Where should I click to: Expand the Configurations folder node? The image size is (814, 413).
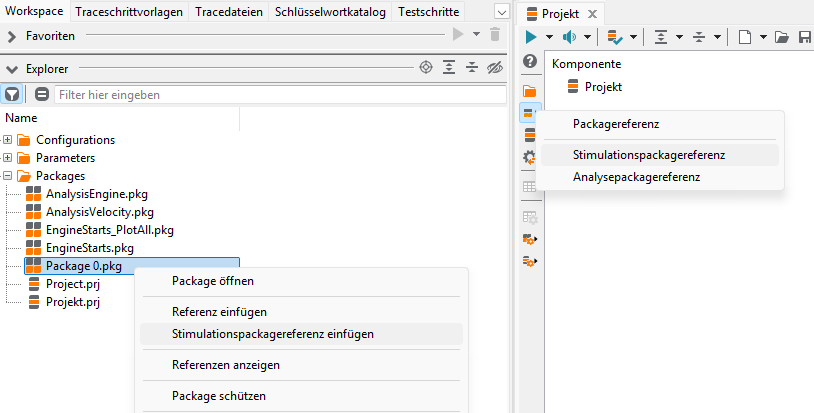click(7, 140)
